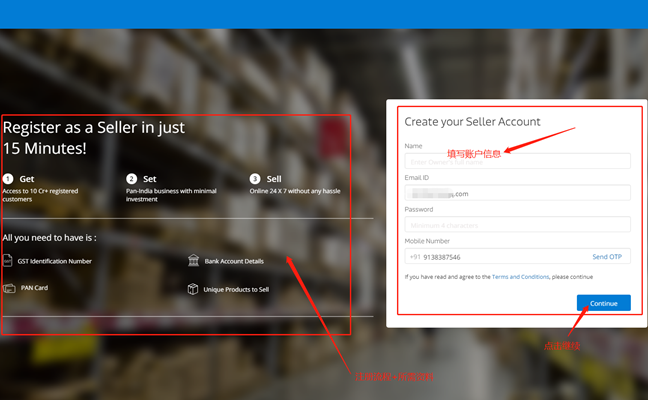Open the Terms and Conditions link
648x400 pixels.
click(x=520, y=276)
